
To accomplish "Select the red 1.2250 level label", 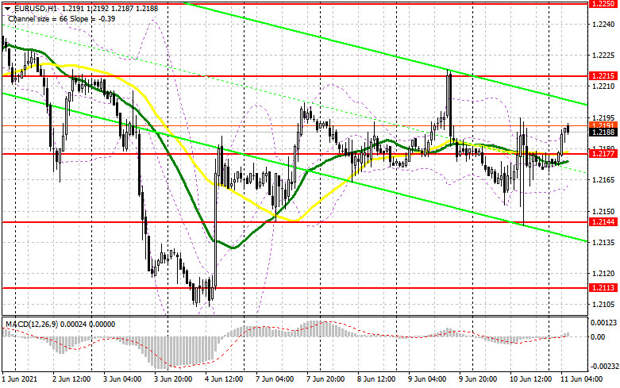I will [x=603, y=4].
